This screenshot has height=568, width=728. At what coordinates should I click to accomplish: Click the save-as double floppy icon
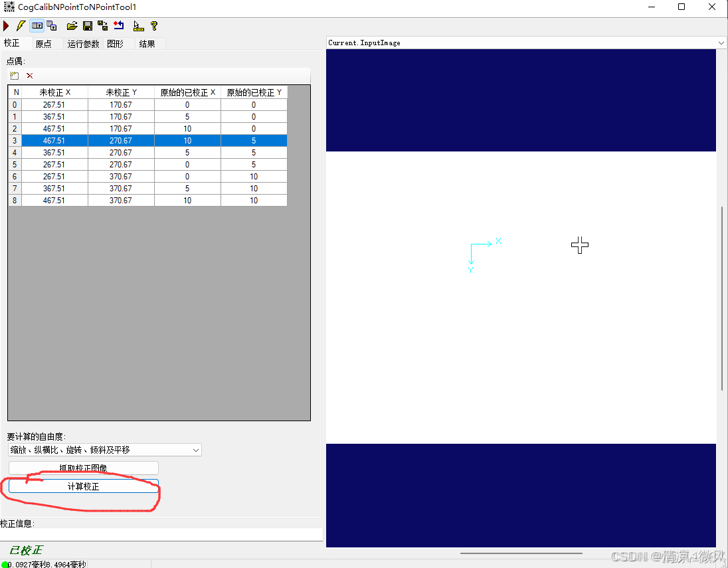coord(102,25)
